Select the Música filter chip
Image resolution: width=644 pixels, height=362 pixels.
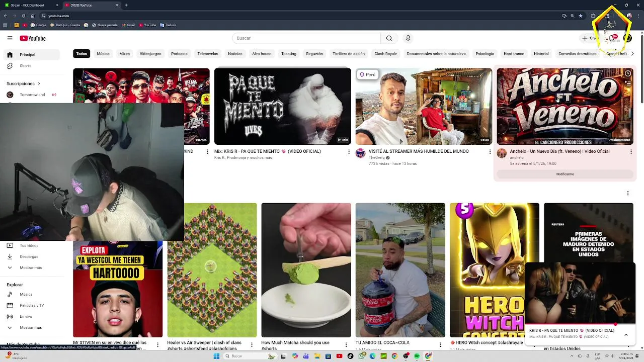pos(103,53)
